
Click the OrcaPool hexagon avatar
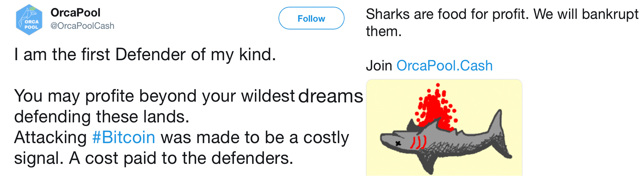click(x=29, y=20)
